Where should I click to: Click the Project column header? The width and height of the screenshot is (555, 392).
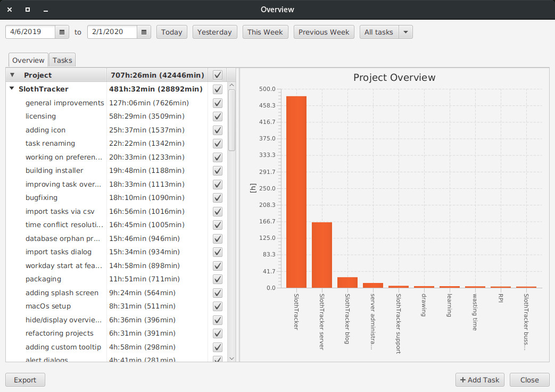56,75
